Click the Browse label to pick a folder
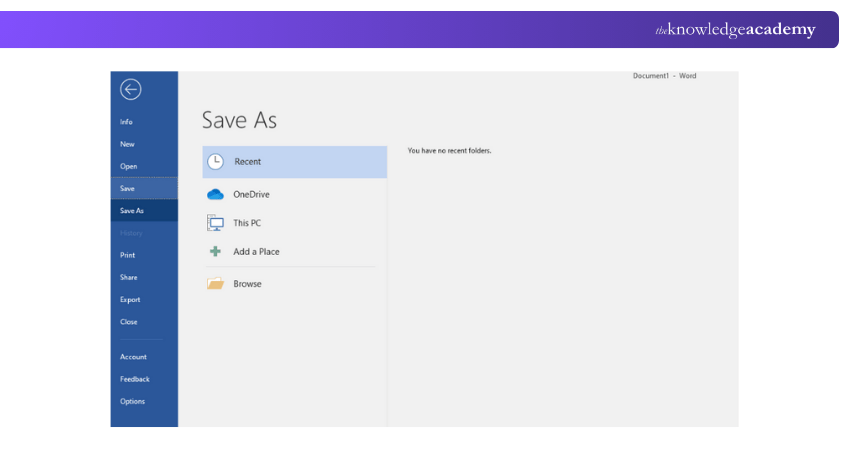 tap(247, 284)
